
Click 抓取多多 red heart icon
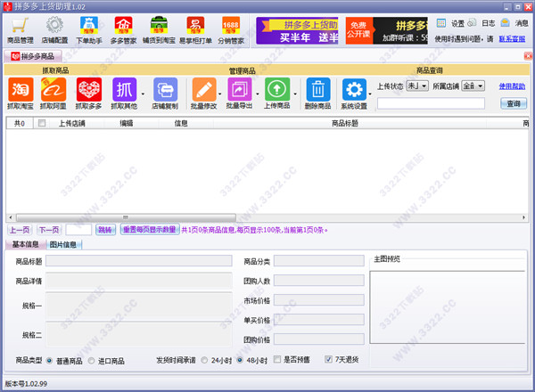88,94
